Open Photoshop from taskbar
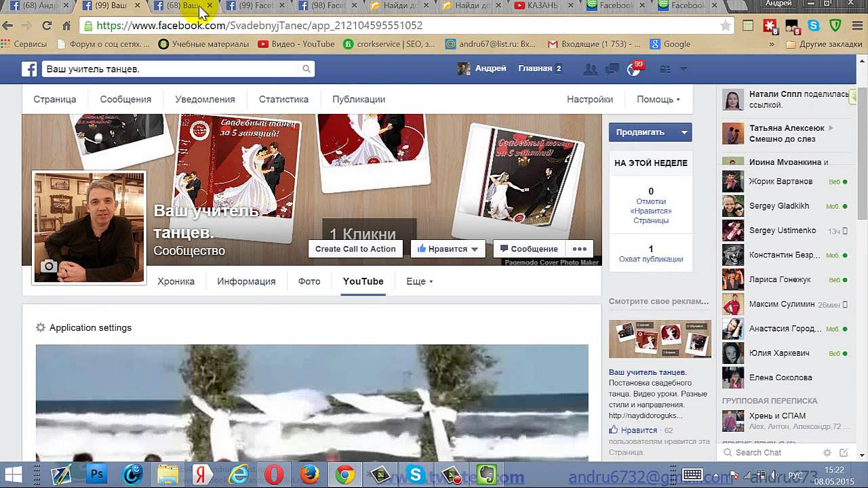 97,474
